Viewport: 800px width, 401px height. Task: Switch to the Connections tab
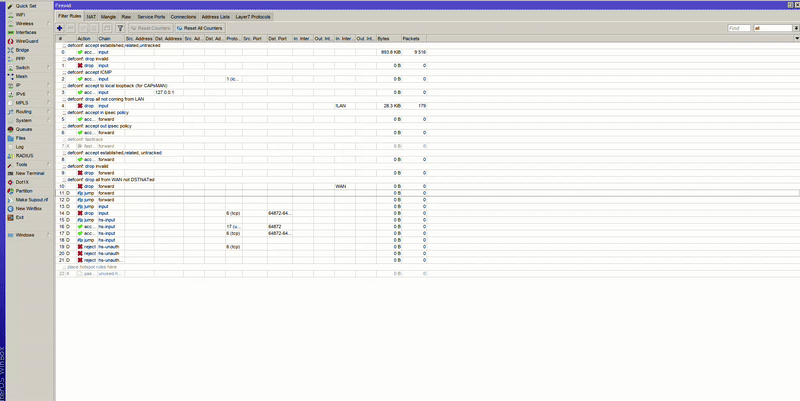183,17
